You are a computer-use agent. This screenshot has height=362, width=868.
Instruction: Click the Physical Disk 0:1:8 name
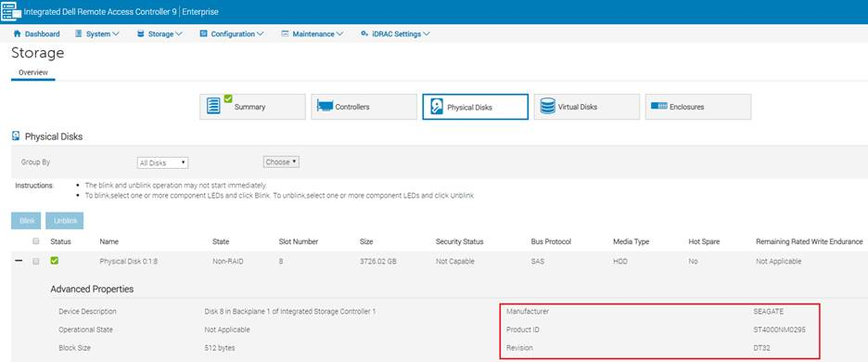click(128, 261)
